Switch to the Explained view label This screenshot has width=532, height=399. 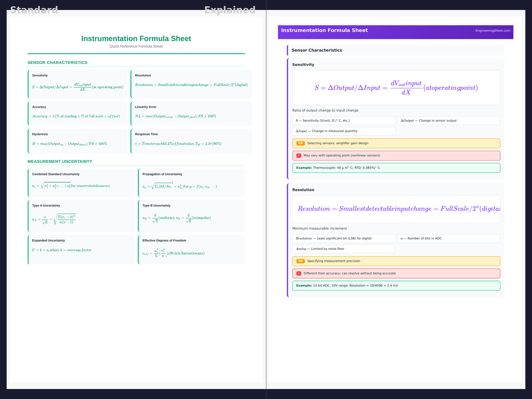tap(230, 10)
